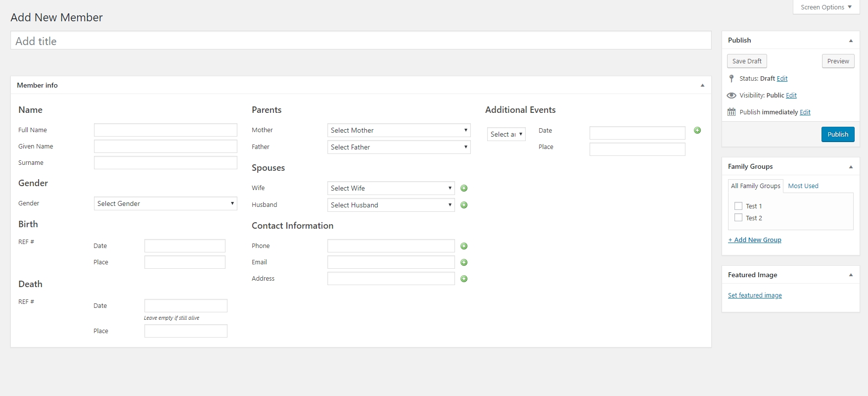Switch to the Most Used tab

click(x=803, y=186)
